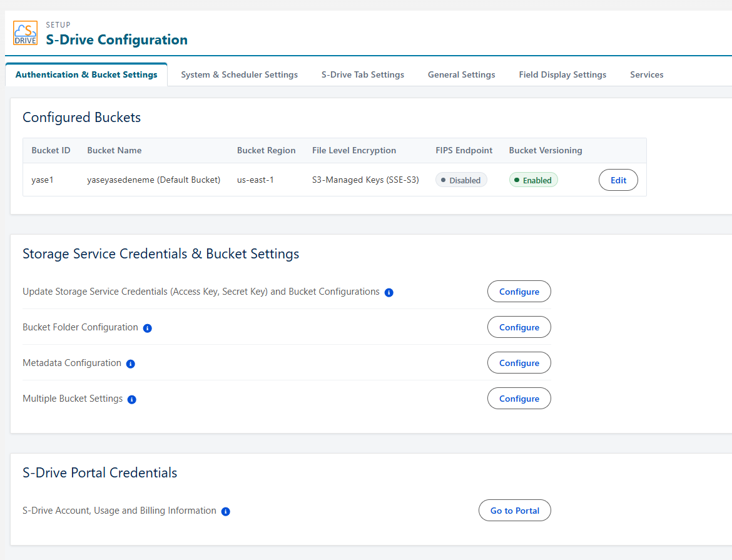Show info for S-Drive Account, Usage and Billing
732x560 pixels.
click(226, 511)
